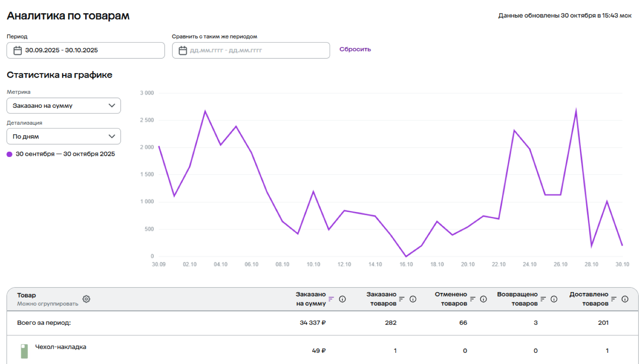
Task: Sort by Заказано на сумму column
Action: point(331,299)
